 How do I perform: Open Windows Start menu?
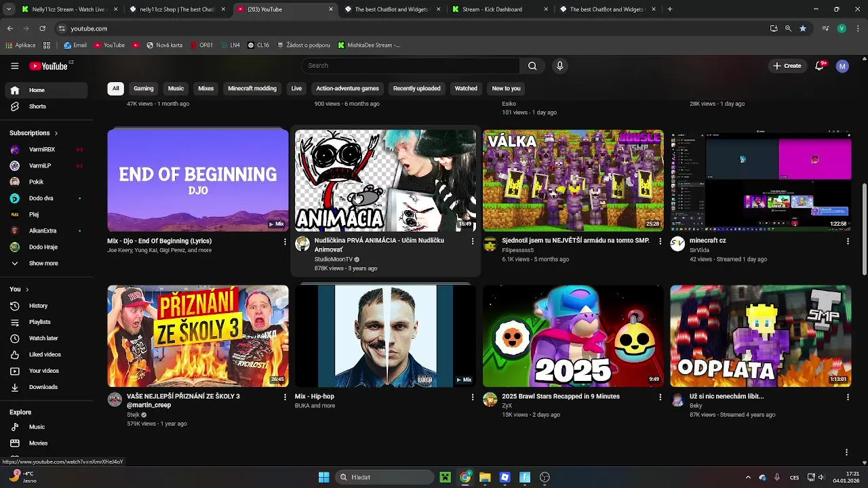(323, 477)
